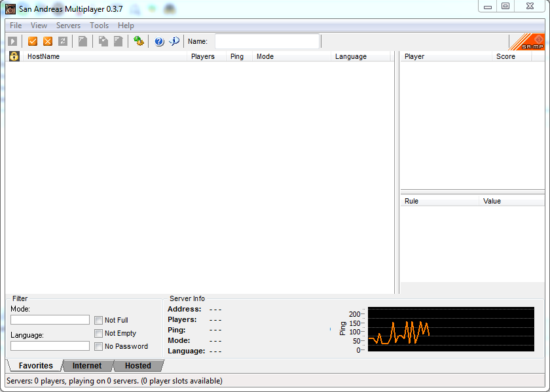
Task: Click the Score column header
Action: (512, 56)
